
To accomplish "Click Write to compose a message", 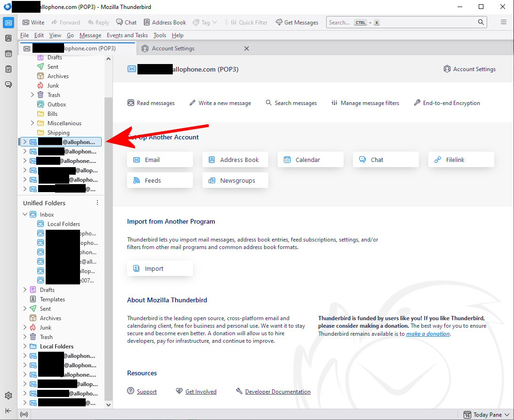I will (x=33, y=22).
